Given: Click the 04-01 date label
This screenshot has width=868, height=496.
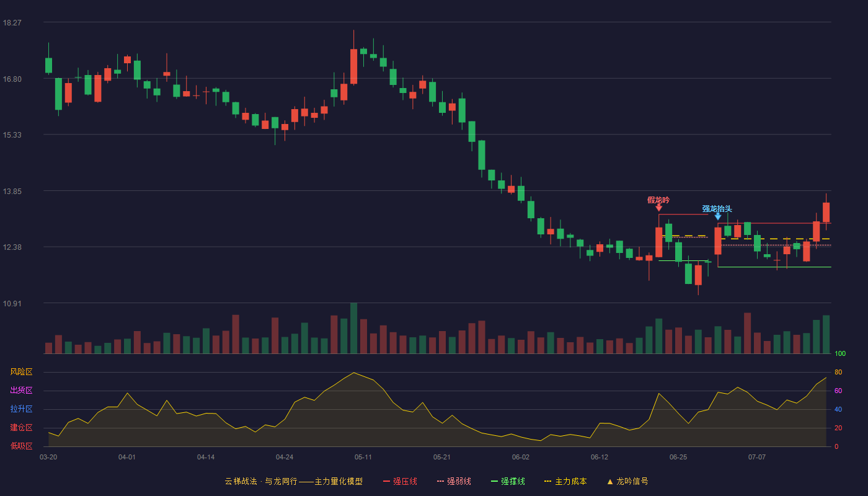Looking at the screenshot, I should [127, 457].
